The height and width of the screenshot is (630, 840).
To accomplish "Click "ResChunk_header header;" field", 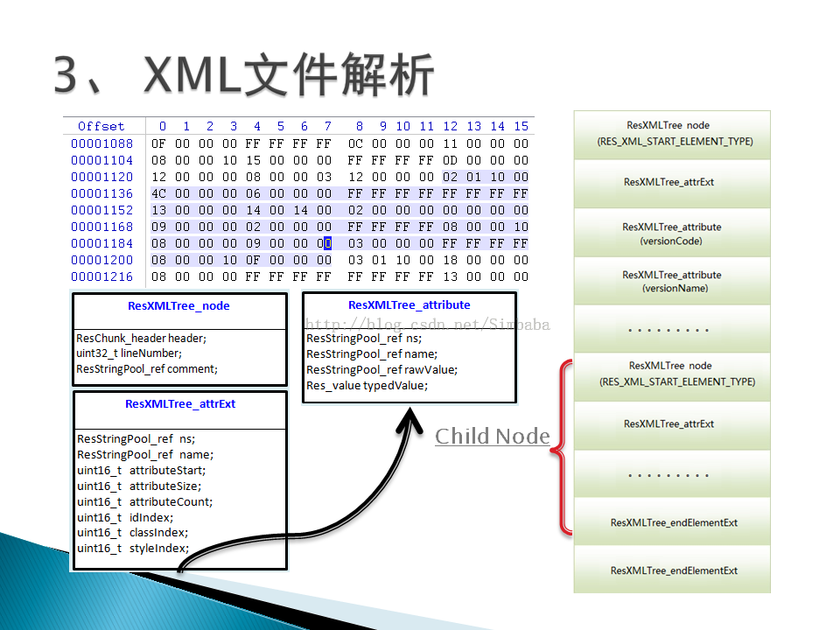I will click(x=142, y=338).
